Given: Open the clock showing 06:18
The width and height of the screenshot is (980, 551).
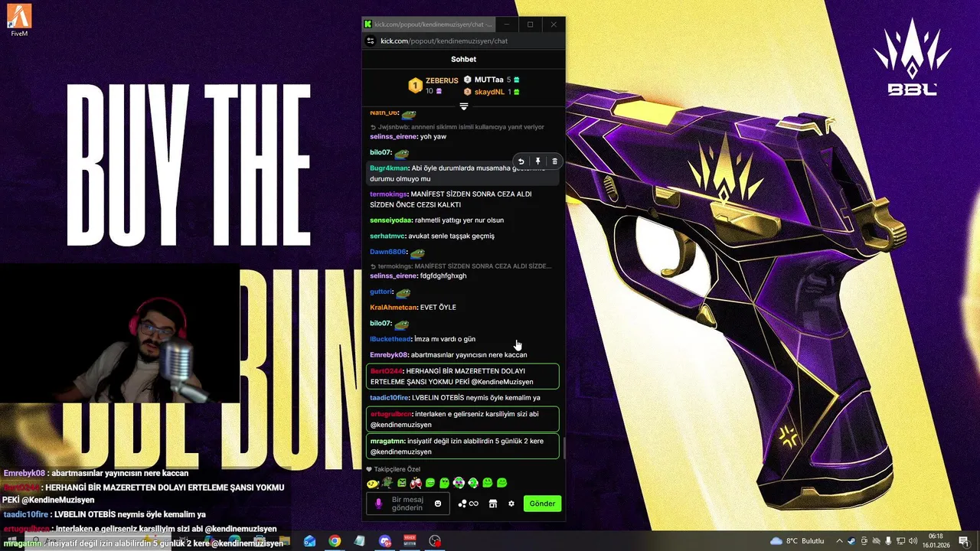Looking at the screenshot, I should 936,541.
